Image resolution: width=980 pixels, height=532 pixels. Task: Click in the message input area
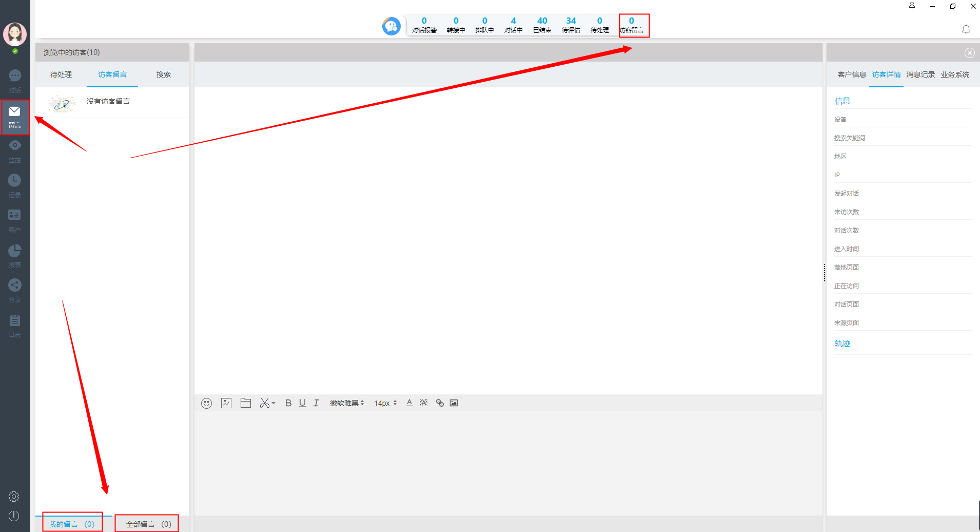click(508, 462)
